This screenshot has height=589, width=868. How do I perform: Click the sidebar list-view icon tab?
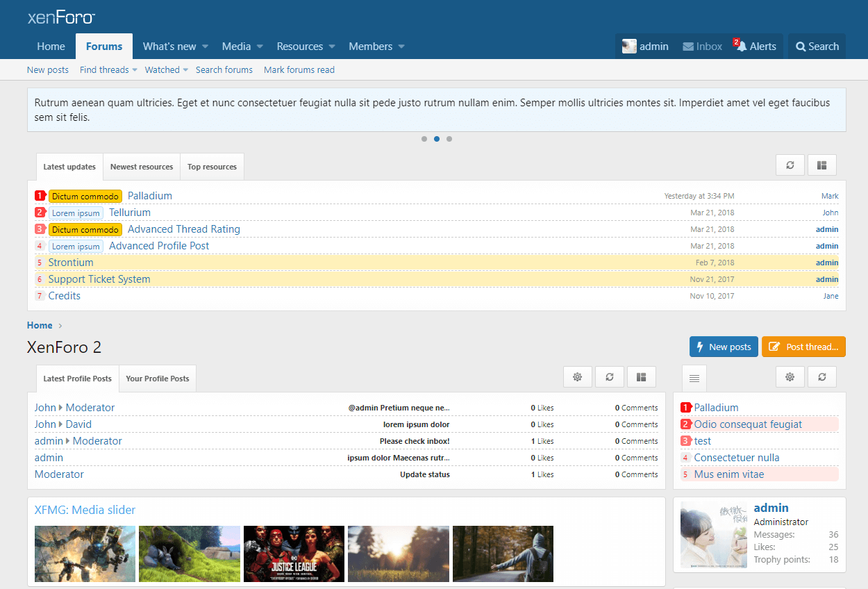tap(694, 379)
